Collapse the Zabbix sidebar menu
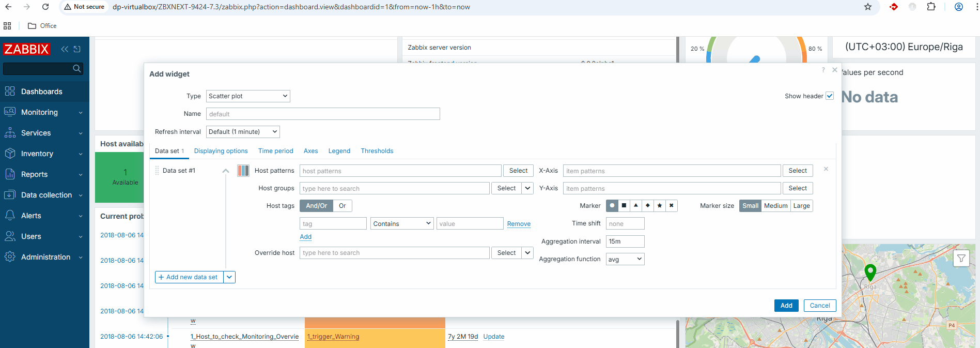Viewport: 980px width, 348px height. 65,49
